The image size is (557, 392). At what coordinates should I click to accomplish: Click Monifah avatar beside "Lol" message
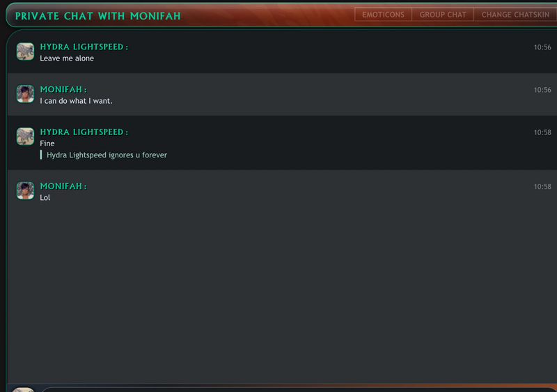25,191
